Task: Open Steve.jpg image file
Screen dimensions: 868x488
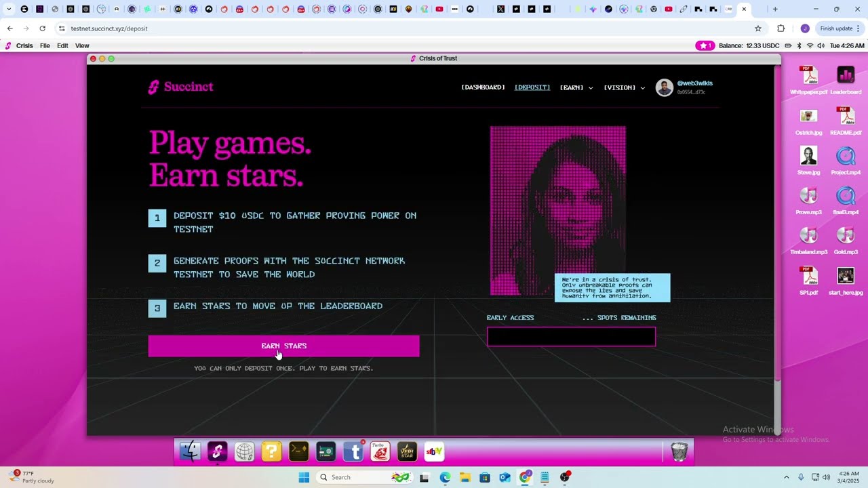Action: pos(808,161)
